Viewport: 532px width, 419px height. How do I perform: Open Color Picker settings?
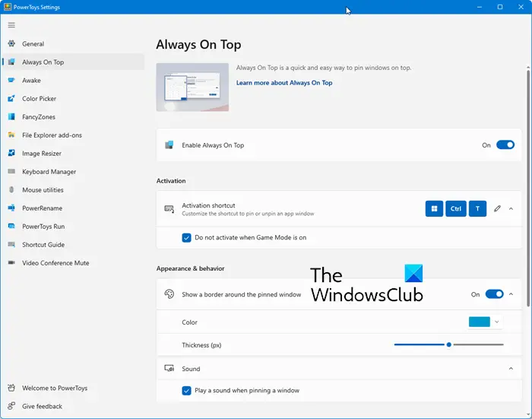point(73,99)
